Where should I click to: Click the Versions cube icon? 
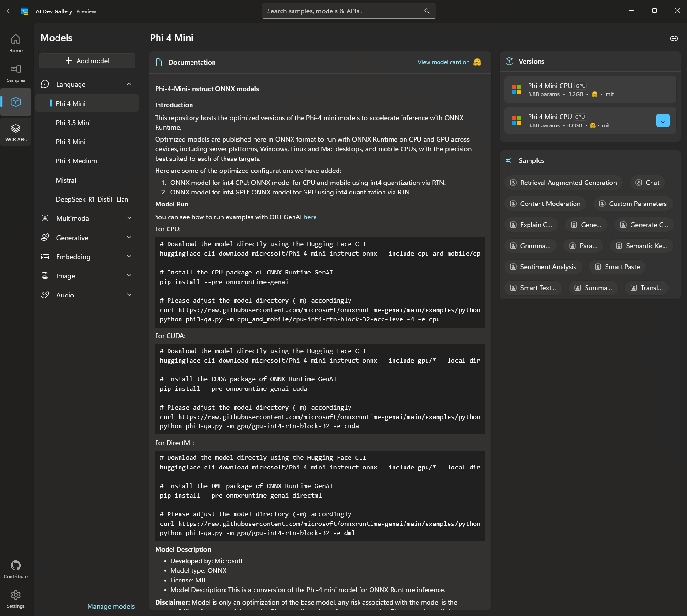[509, 61]
